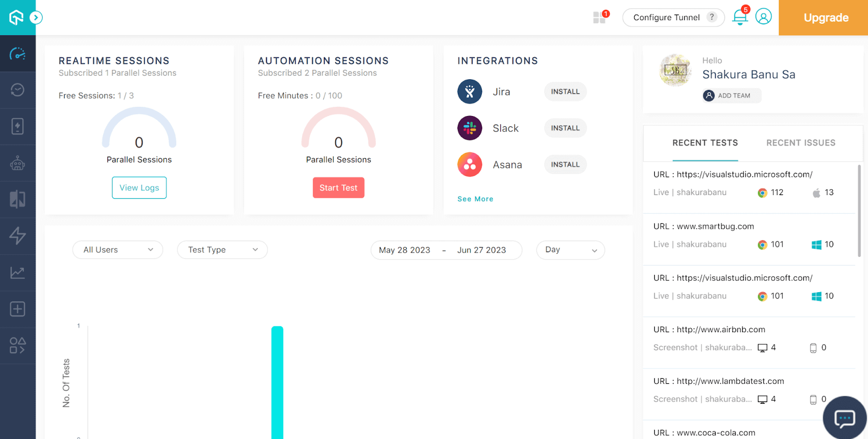This screenshot has height=439, width=868.
Task: Open the Dashboard speedometer sidebar icon
Action: coord(17,54)
